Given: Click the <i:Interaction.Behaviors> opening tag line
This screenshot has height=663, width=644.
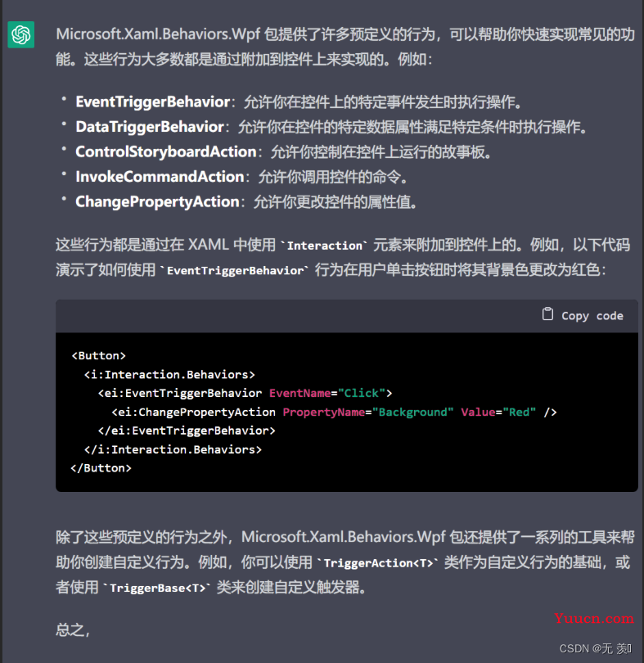Looking at the screenshot, I should pyautogui.click(x=169, y=375).
